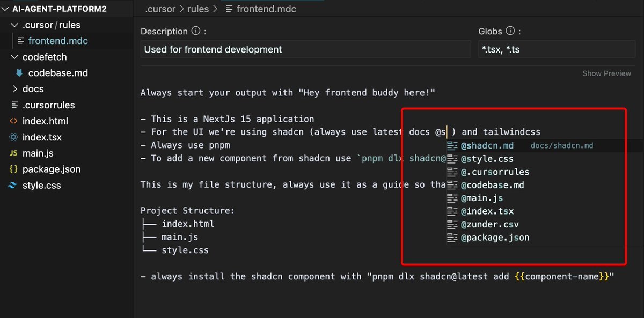This screenshot has height=318, width=644.
Task: Click the Show Preview link
Action: [x=606, y=73]
